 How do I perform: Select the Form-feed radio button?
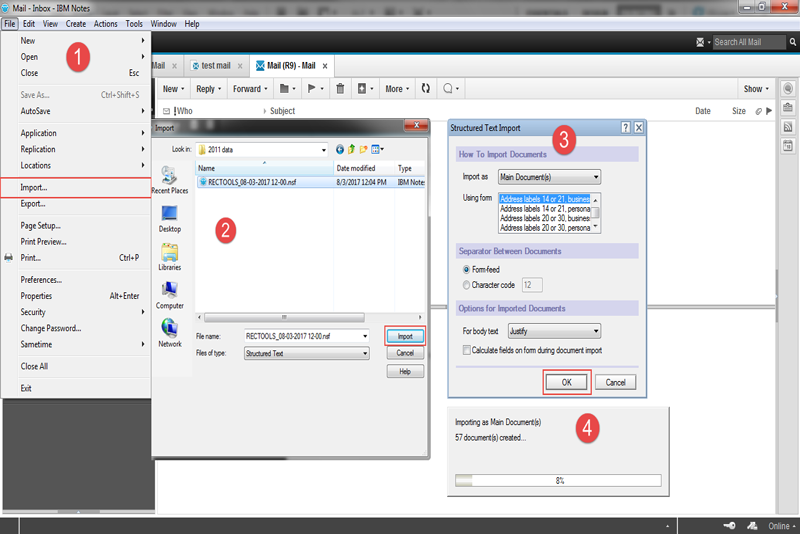(466, 269)
